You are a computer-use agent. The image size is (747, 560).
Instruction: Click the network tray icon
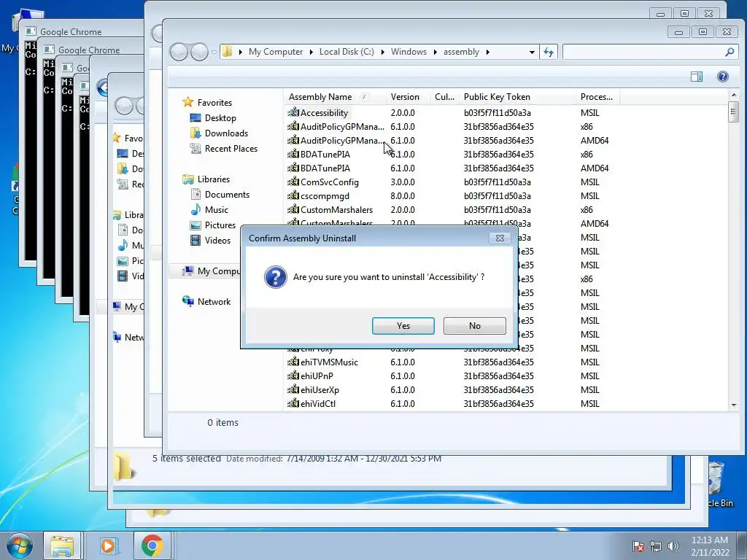click(656, 546)
